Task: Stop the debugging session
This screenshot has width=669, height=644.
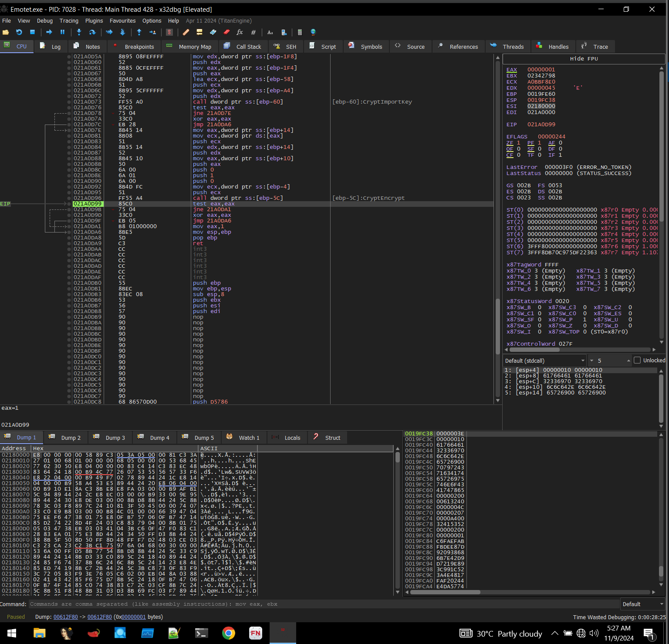Action: click(32, 32)
